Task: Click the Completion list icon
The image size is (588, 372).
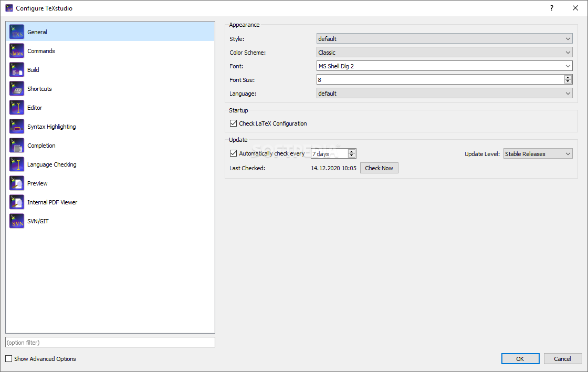Action: pyautogui.click(x=16, y=146)
